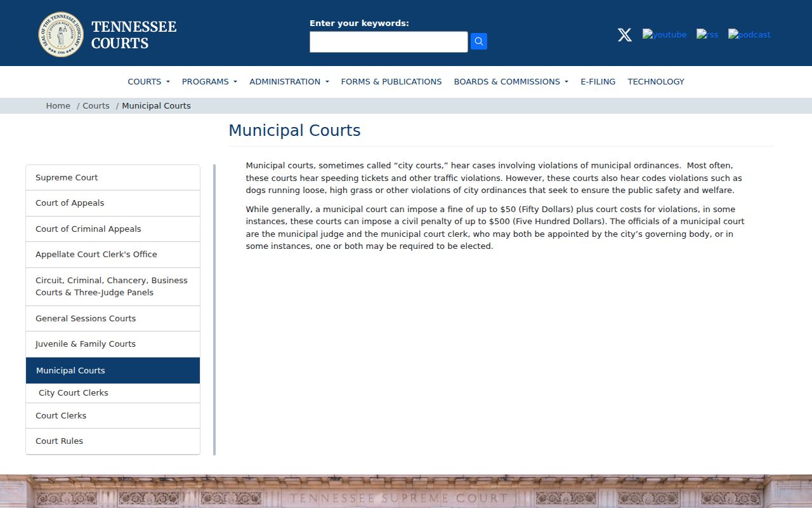The height and width of the screenshot is (508, 812).
Task: Select the active Municipal Courts sidebar item
Action: 113,370
